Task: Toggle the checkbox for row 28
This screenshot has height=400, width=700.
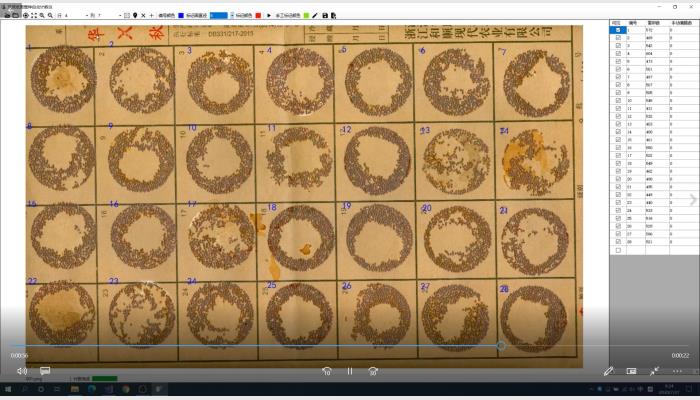Action: click(x=618, y=242)
